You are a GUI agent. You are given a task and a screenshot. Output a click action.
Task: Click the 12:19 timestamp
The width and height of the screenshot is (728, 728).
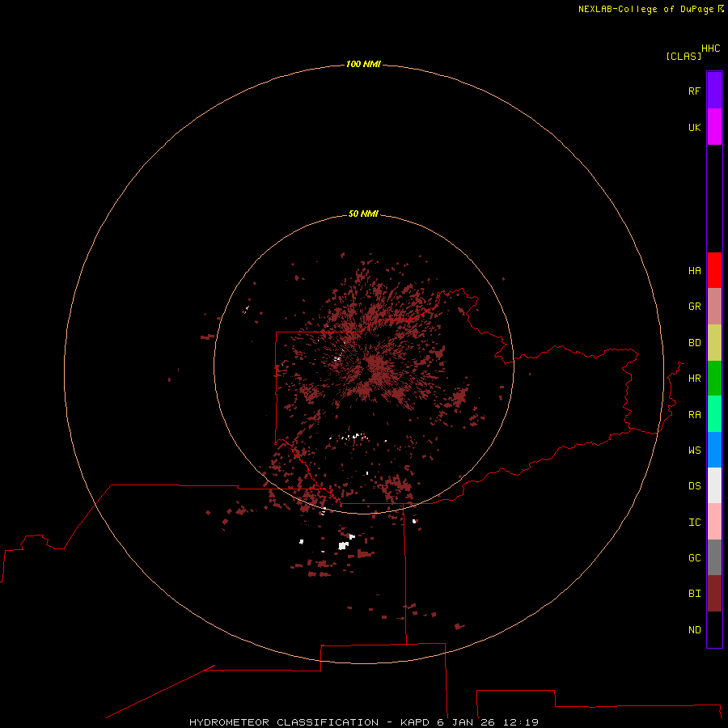click(x=520, y=722)
